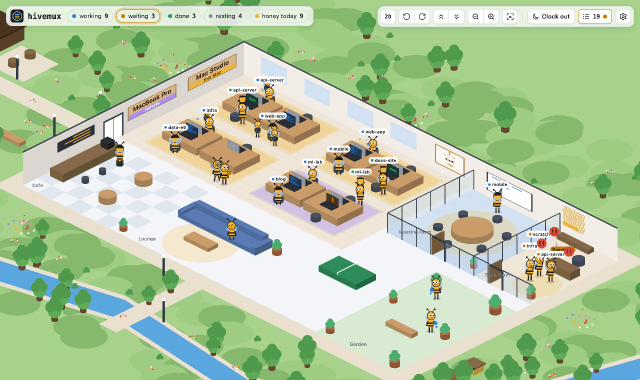Click the red alert badge beside the waiting infra label
Viewport: 640px width, 380px height.
coord(542,244)
